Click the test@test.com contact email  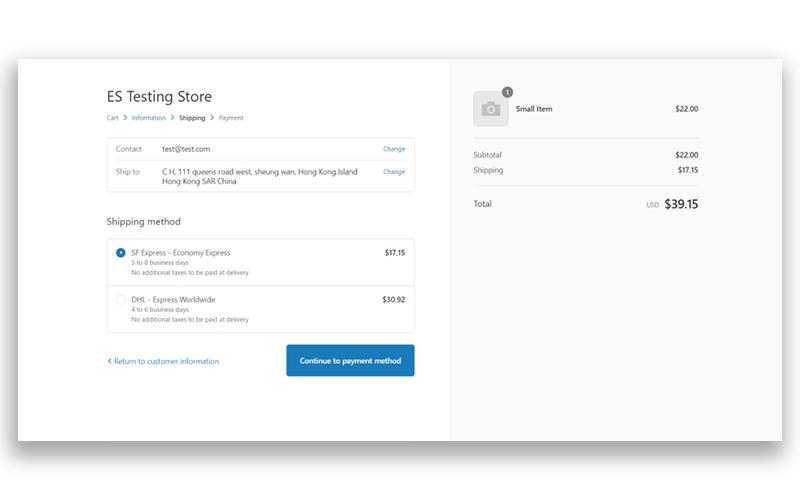[x=186, y=149]
